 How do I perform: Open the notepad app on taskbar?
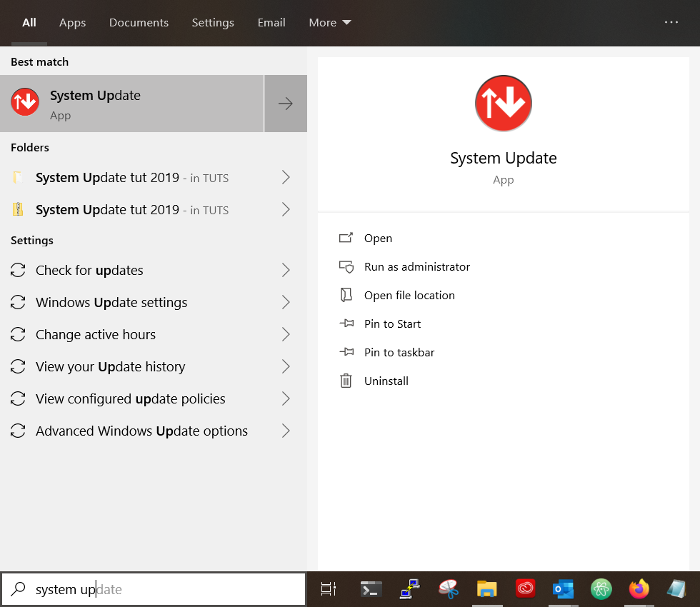coord(677,589)
